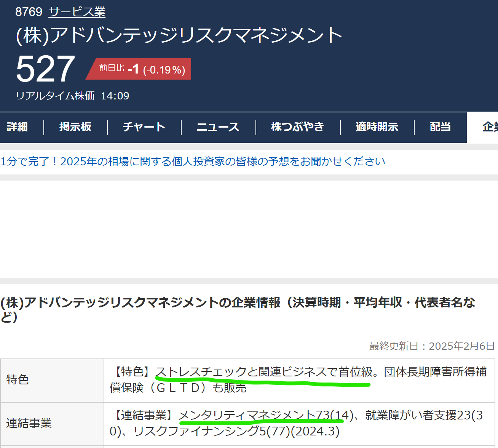Click the 最終更新日：2025年2月6日 text
Screen dimensions: 498x448
point(432,346)
